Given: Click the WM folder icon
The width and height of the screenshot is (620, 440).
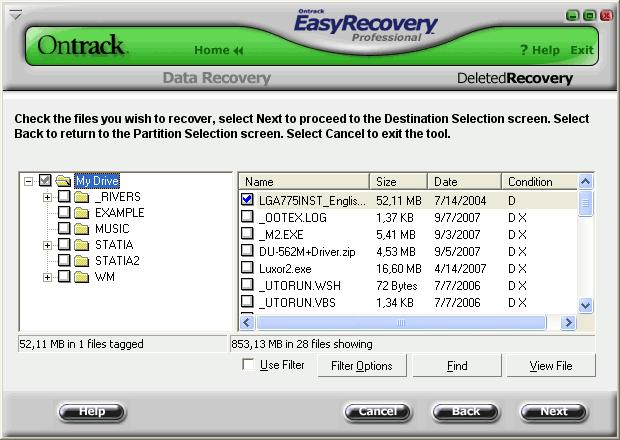Looking at the screenshot, I should [x=82, y=277].
